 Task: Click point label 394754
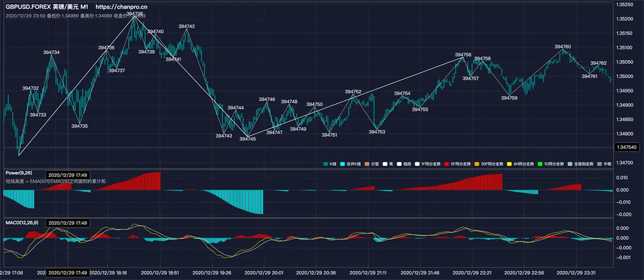pos(402,93)
